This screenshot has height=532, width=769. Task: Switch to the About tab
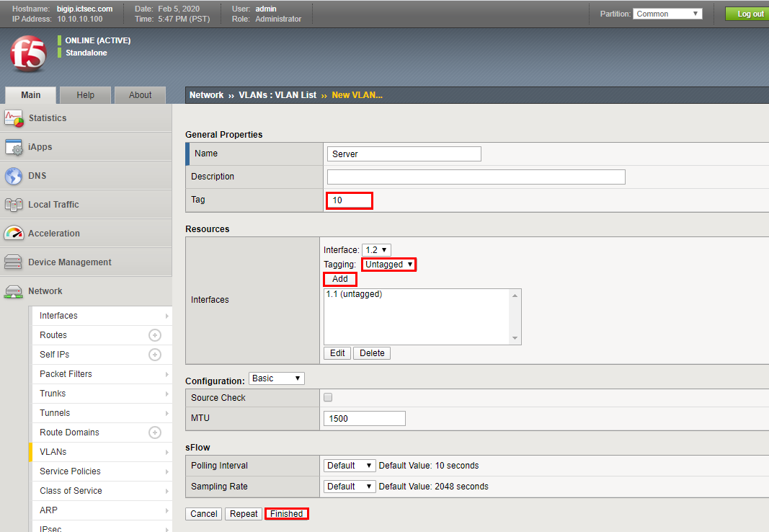click(x=141, y=95)
